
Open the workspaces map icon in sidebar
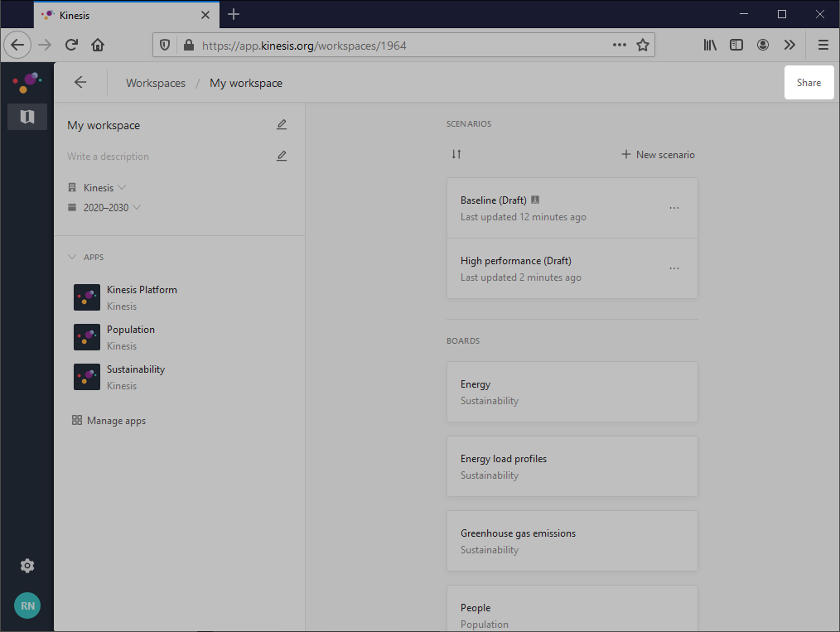point(27,117)
